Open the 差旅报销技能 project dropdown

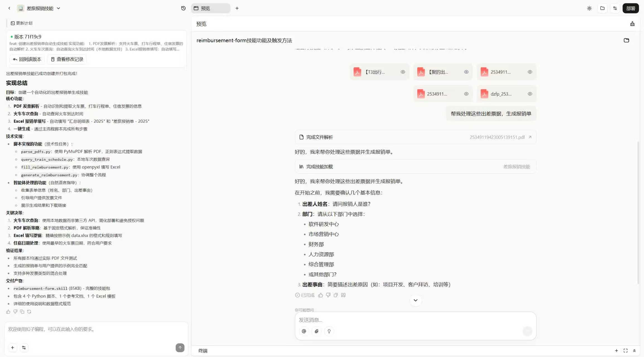pyautogui.click(x=59, y=8)
